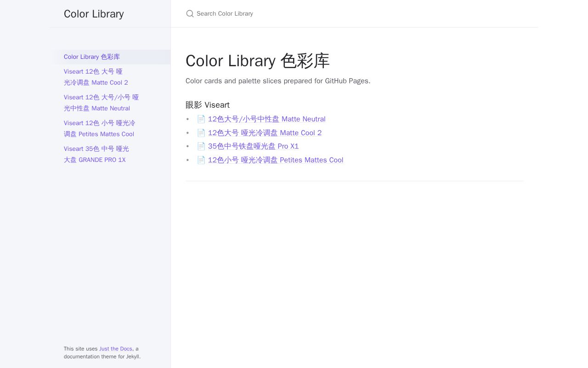The width and height of the screenshot is (588, 368).
Task: Click the Color Library 色彩库 page heading
Action: coord(258,61)
